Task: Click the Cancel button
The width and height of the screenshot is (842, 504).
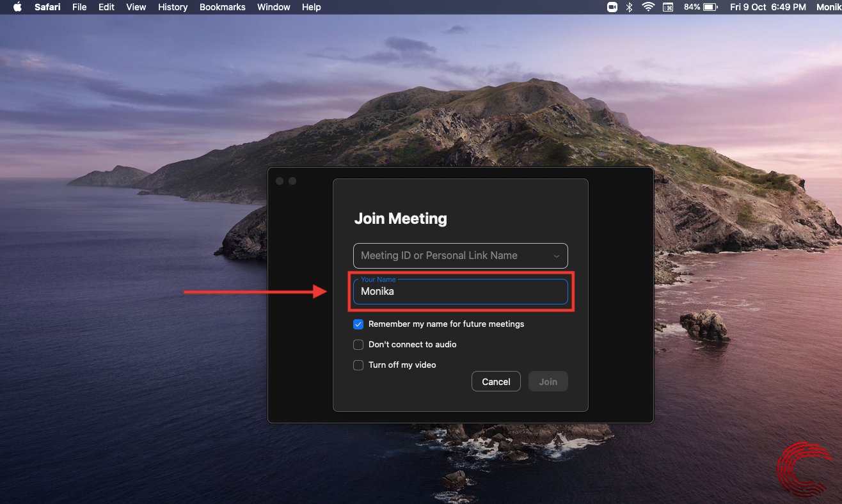Action: (x=496, y=381)
